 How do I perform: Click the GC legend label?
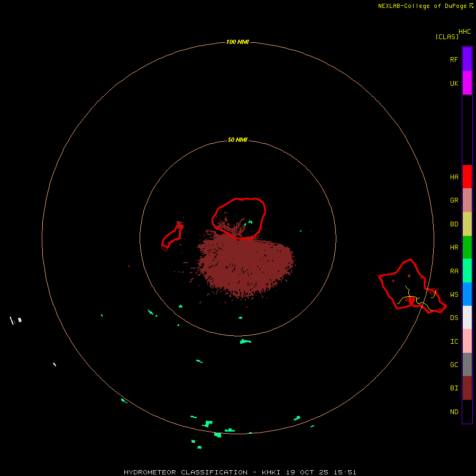pos(454,365)
